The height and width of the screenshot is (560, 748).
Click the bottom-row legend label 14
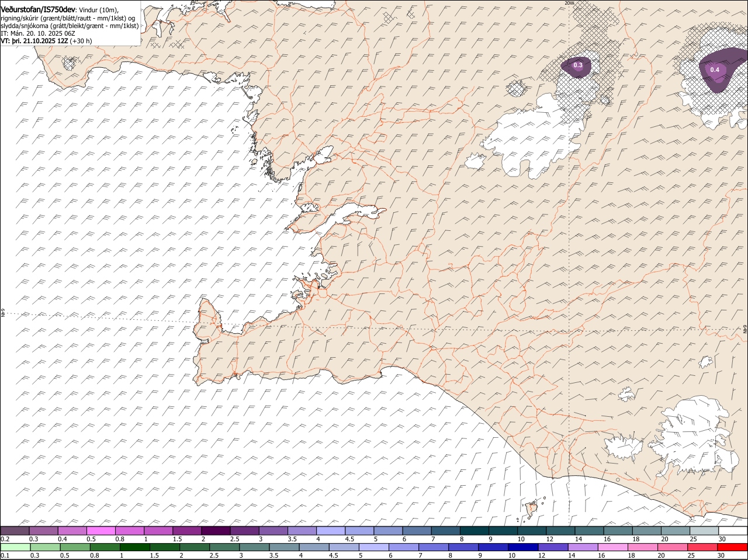click(x=571, y=555)
